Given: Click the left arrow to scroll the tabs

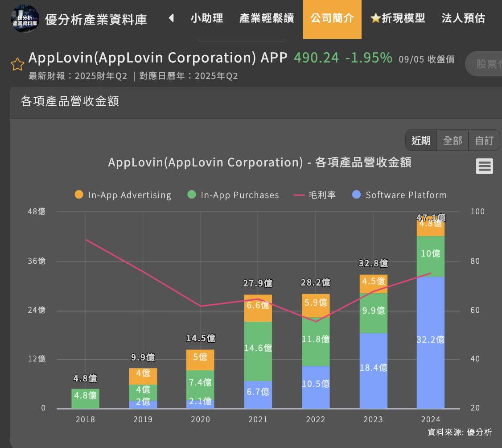Looking at the screenshot, I should (172, 18).
